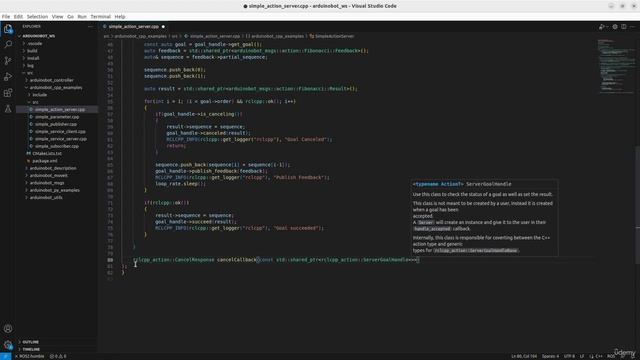Expand the arduinobot_controller folder
This screenshot has width=640, height=360.
tap(57, 80)
